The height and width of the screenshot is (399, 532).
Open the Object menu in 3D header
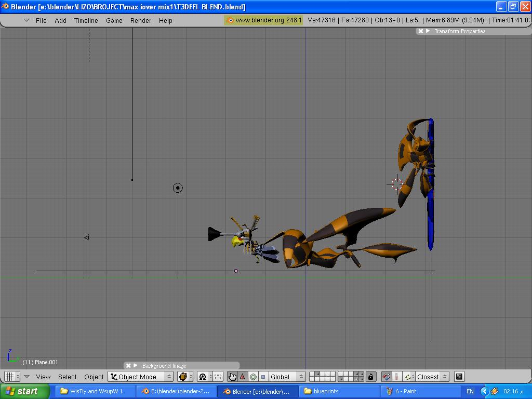click(x=94, y=377)
